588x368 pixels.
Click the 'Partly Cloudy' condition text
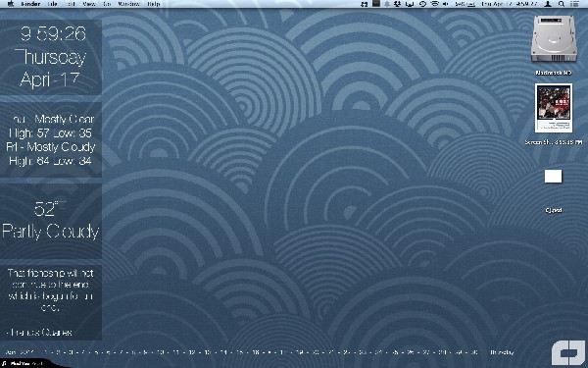coord(51,231)
